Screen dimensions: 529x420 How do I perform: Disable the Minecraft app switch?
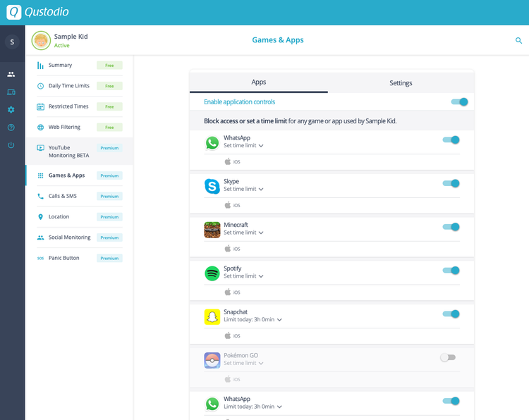pyautogui.click(x=451, y=227)
